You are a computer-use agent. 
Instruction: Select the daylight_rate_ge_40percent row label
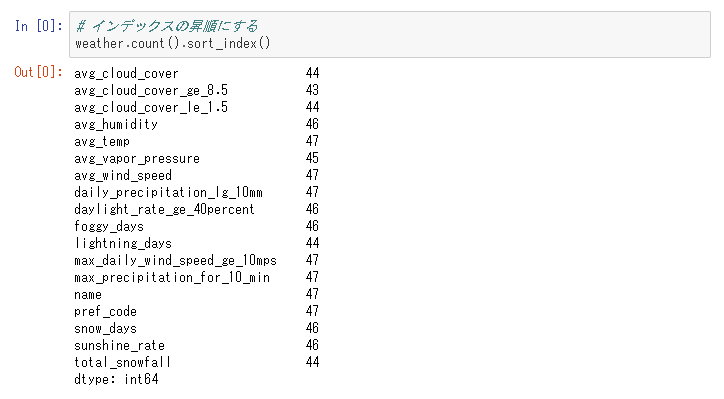[164, 209]
